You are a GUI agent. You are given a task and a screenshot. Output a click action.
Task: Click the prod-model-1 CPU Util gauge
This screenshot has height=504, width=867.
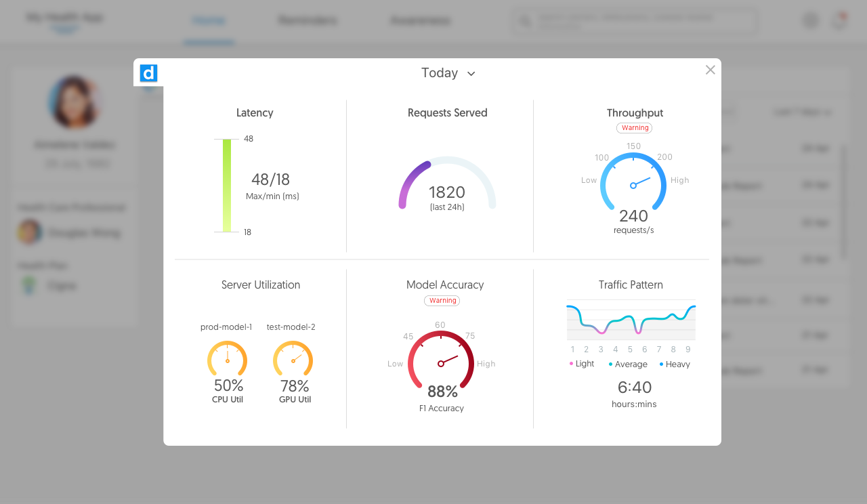tap(227, 360)
